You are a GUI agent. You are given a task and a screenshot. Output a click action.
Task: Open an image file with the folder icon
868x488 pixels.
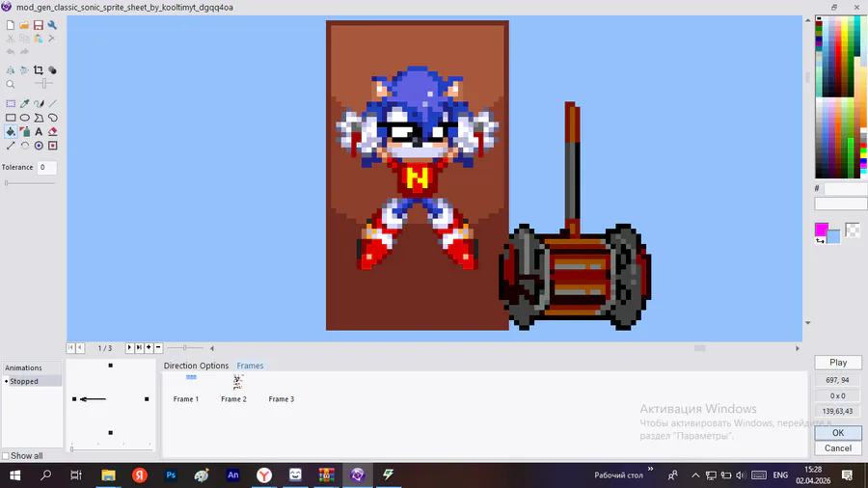coord(24,25)
